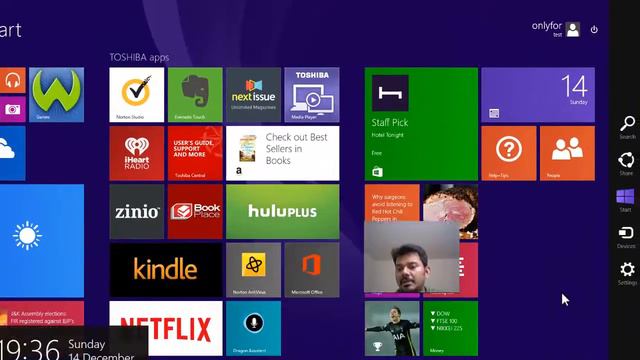Screen dimensions: 640x360
Task: Open the Next Issue magazines tile
Action: pos(253,95)
